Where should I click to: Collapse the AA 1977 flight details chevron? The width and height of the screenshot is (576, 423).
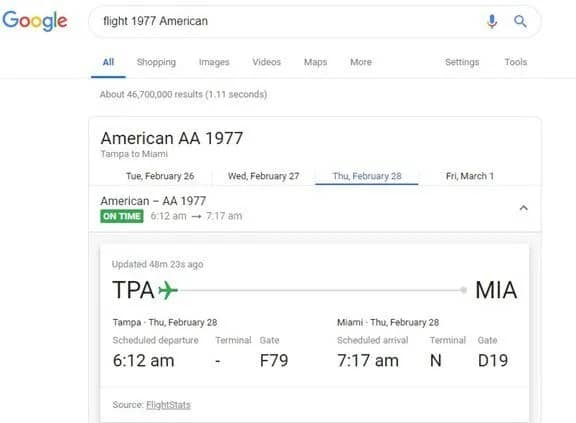click(x=523, y=208)
